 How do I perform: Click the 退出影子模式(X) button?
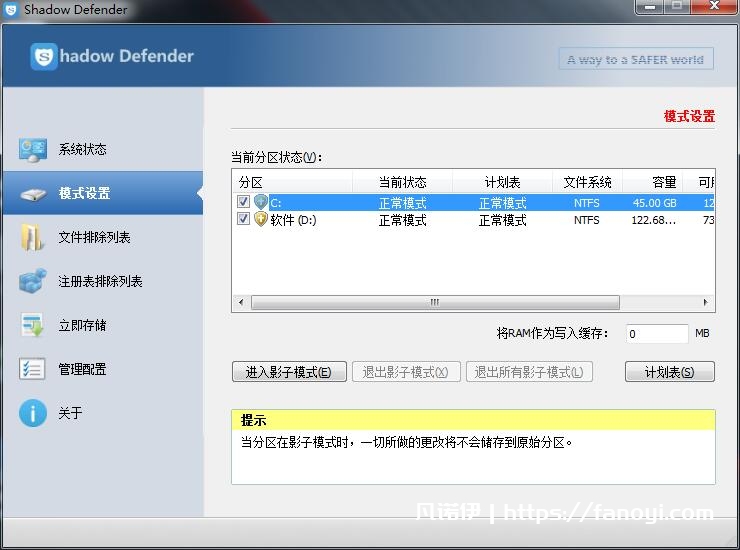[x=406, y=372]
